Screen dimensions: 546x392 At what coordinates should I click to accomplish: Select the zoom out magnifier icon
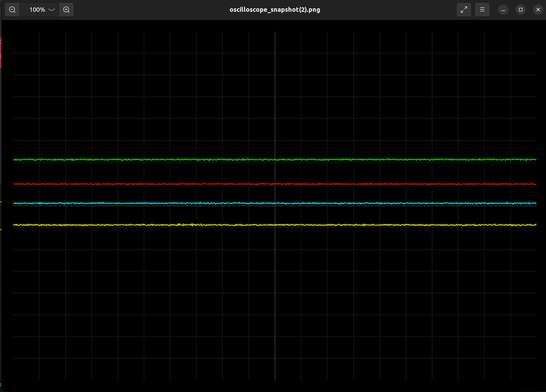[12, 9]
